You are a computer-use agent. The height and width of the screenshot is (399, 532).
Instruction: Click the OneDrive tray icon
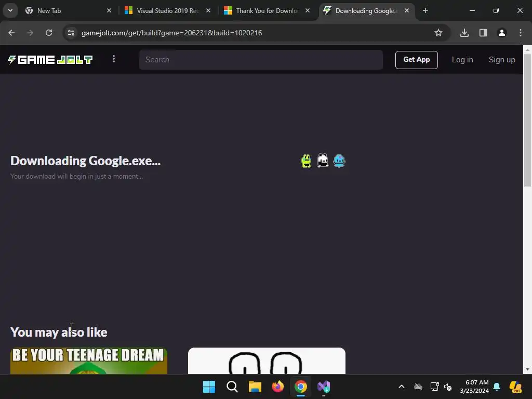coord(418,387)
